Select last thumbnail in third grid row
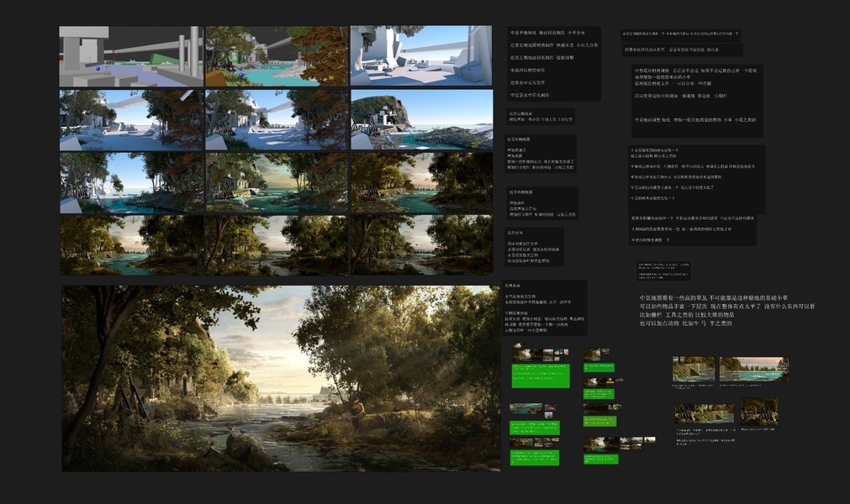 pyautogui.click(x=422, y=182)
